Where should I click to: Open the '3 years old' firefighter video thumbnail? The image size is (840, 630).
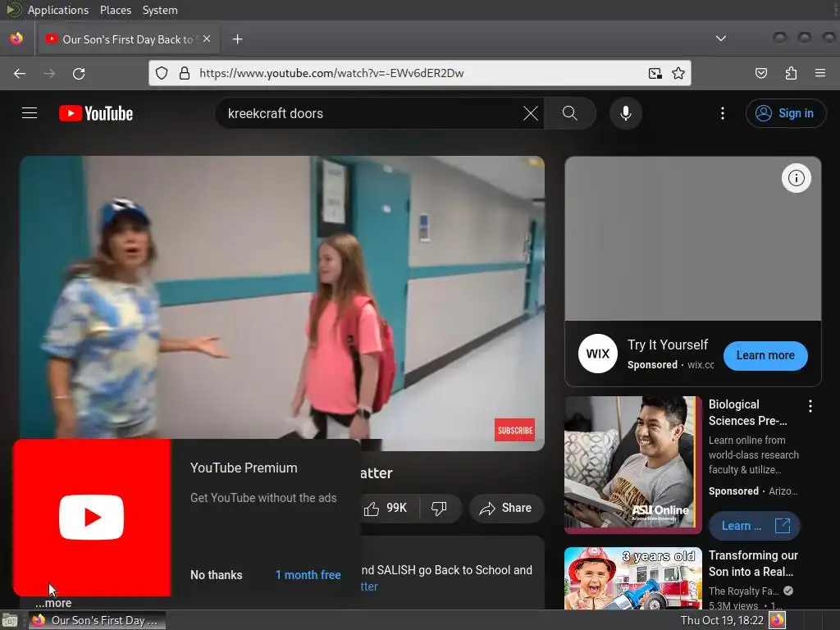(x=633, y=578)
